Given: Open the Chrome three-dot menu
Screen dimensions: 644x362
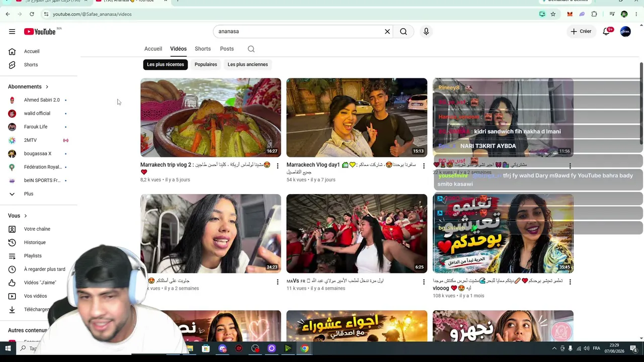Looking at the screenshot, I should 636,14.
